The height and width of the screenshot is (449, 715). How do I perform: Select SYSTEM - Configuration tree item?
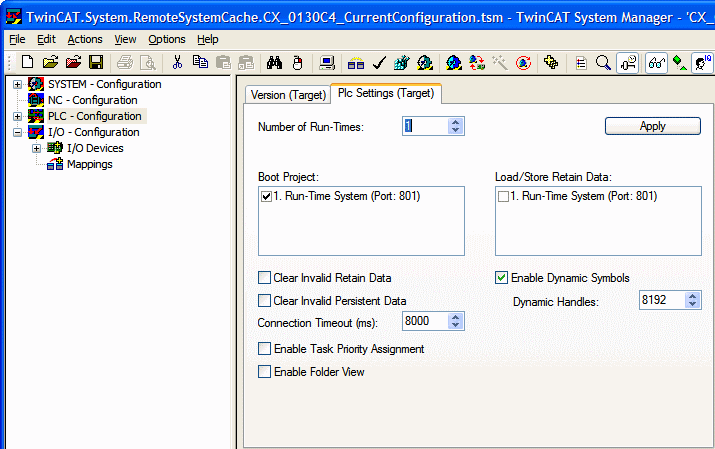point(104,84)
